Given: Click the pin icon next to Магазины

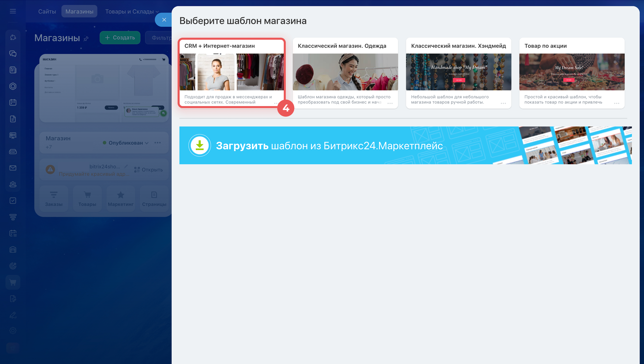Looking at the screenshot, I should pos(86,39).
